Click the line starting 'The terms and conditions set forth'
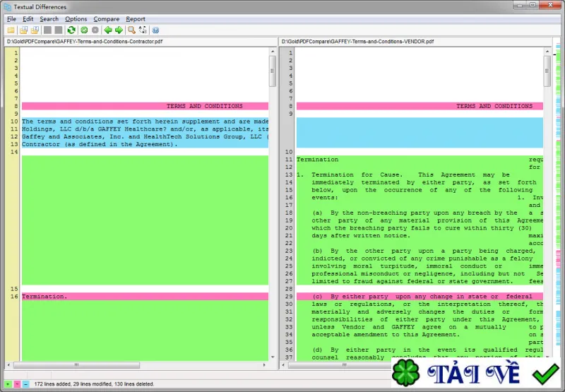The image size is (565, 392). click(145, 121)
